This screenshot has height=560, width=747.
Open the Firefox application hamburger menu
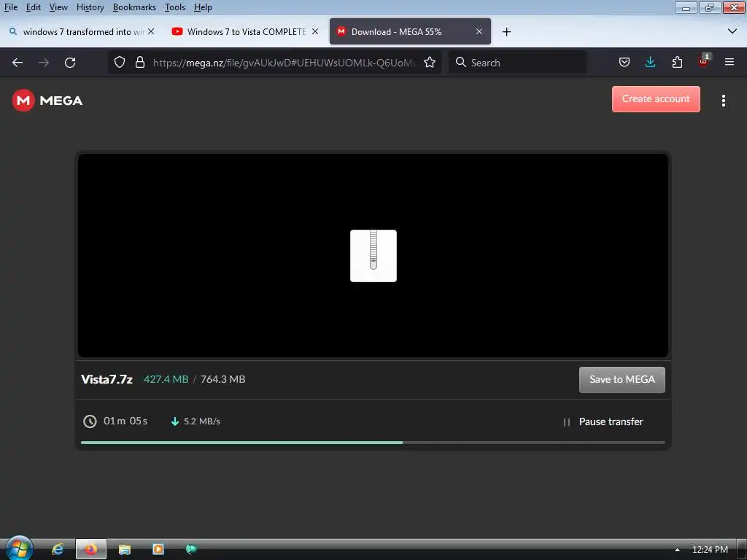click(729, 63)
